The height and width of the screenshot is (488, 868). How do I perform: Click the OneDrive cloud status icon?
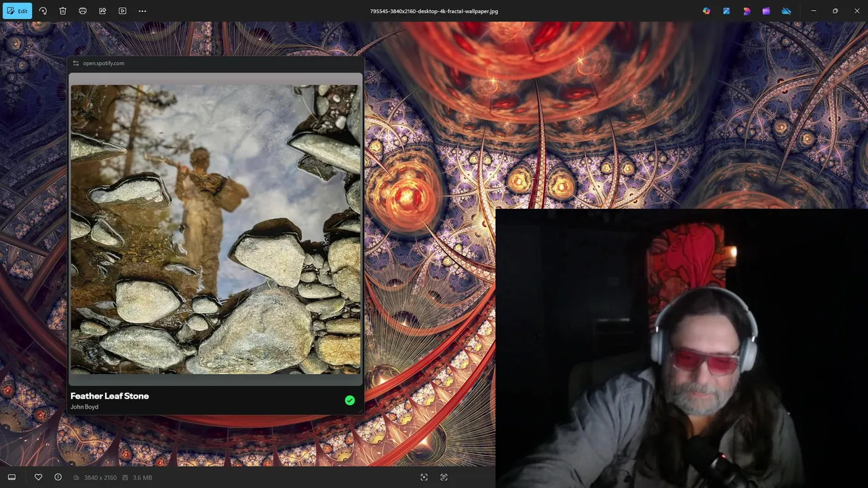click(x=787, y=11)
